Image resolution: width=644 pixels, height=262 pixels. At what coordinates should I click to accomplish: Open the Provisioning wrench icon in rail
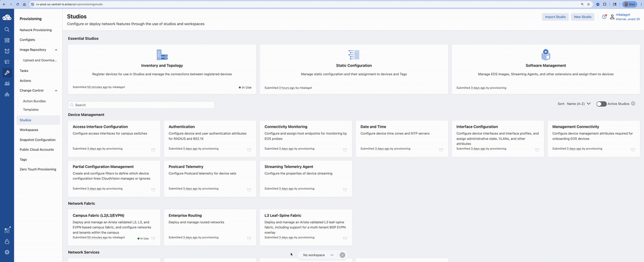click(7, 72)
